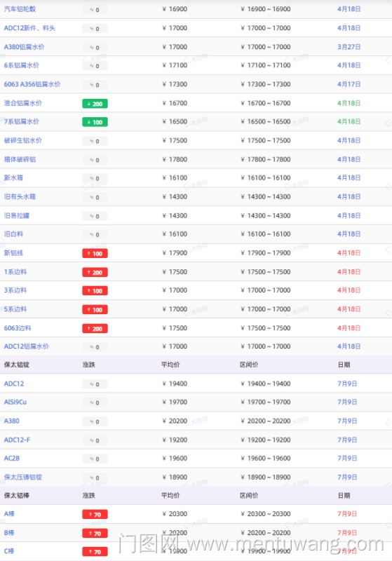Click the 4月17日 date link
The image size is (392, 561).
pyautogui.click(x=349, y=84)
